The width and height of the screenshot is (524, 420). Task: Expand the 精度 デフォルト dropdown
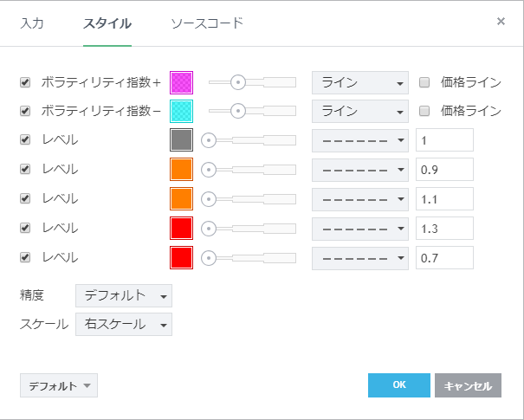coord(124,295)
